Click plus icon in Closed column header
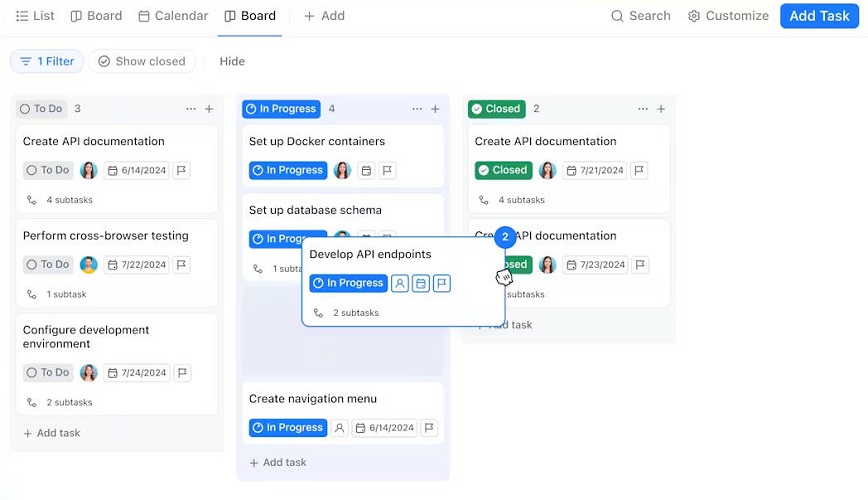 [x=661, y=109]
